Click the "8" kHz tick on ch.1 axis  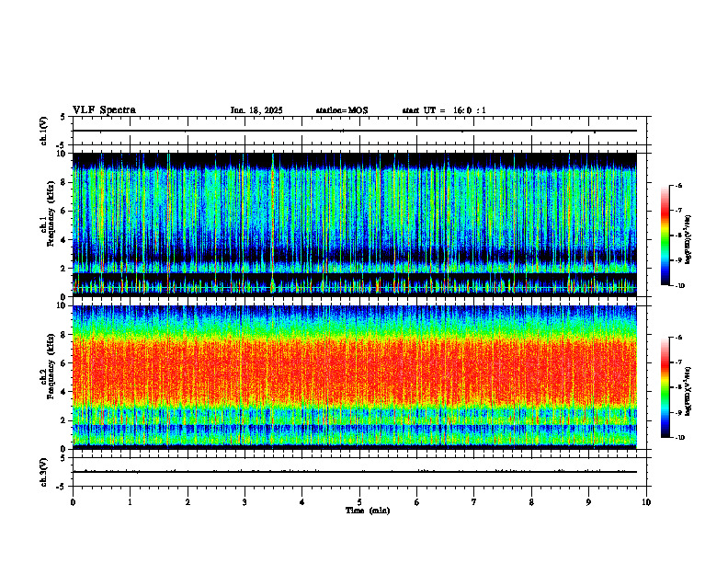pos(63,182)
